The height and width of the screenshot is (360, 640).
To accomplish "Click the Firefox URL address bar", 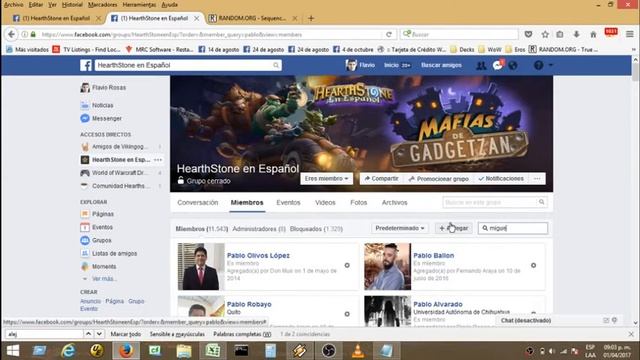I will click(x=211, y=35).
